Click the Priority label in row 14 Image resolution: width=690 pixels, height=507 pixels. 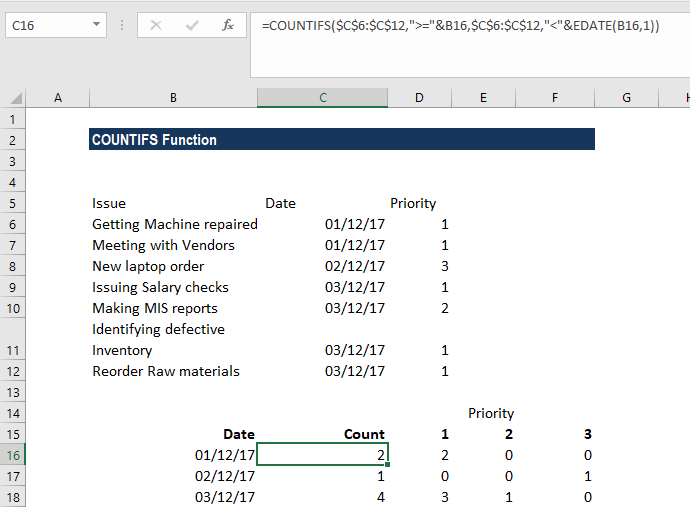tap(491, 413)
